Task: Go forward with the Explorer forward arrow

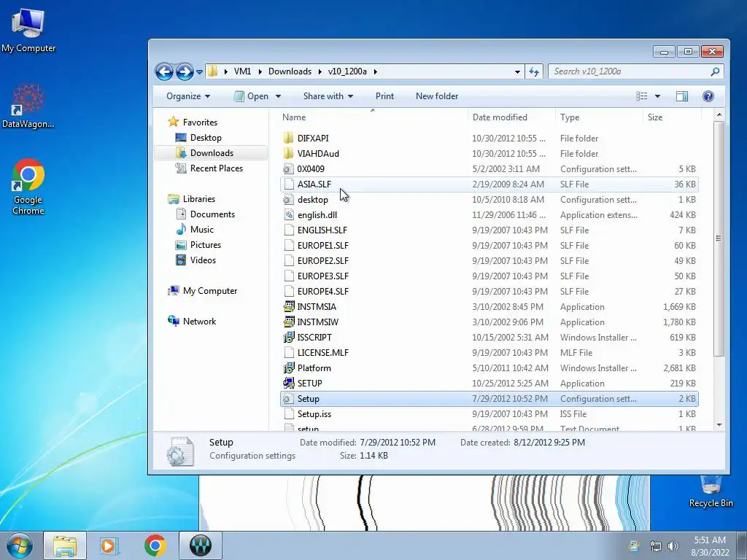Action: [185, 72]
